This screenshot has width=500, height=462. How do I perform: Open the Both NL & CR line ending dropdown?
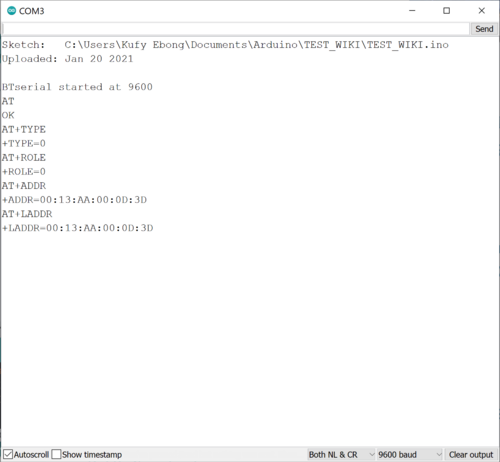341,454
